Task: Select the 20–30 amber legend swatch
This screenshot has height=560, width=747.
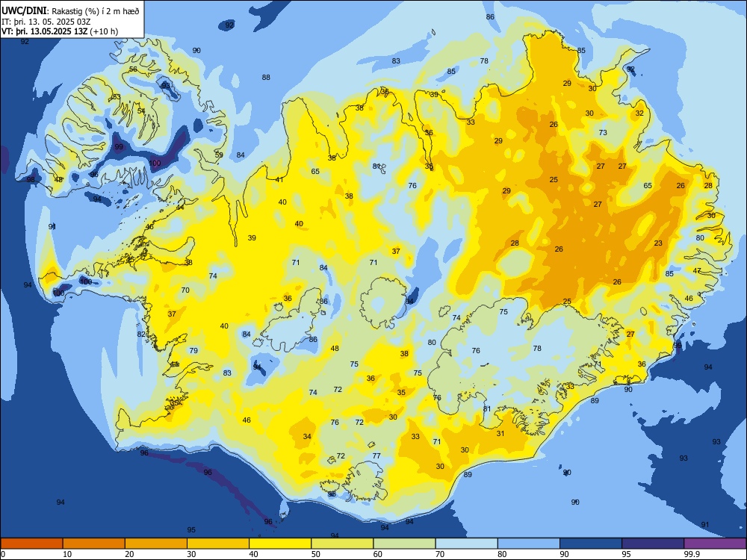Action: point(156,544)
